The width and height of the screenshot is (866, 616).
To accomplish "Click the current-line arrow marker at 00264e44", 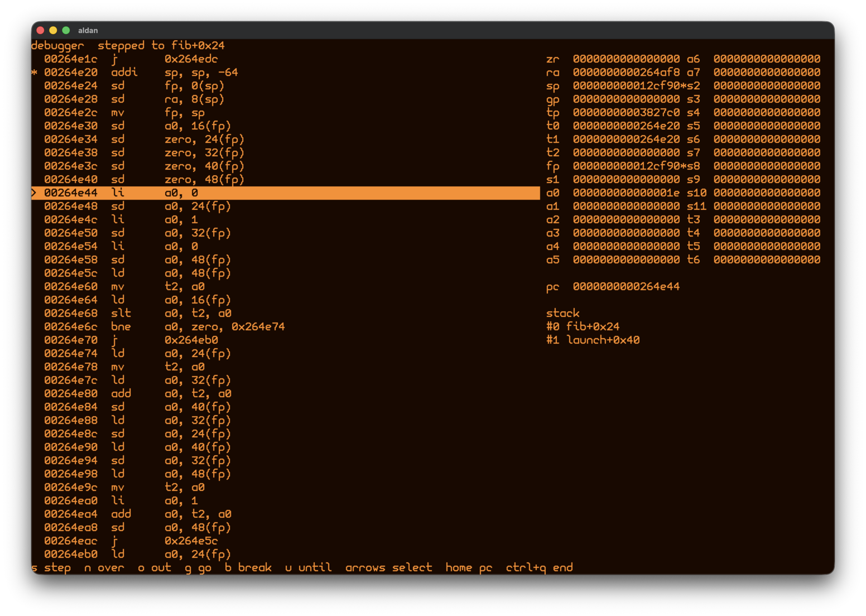I will (x=35, y=193).
